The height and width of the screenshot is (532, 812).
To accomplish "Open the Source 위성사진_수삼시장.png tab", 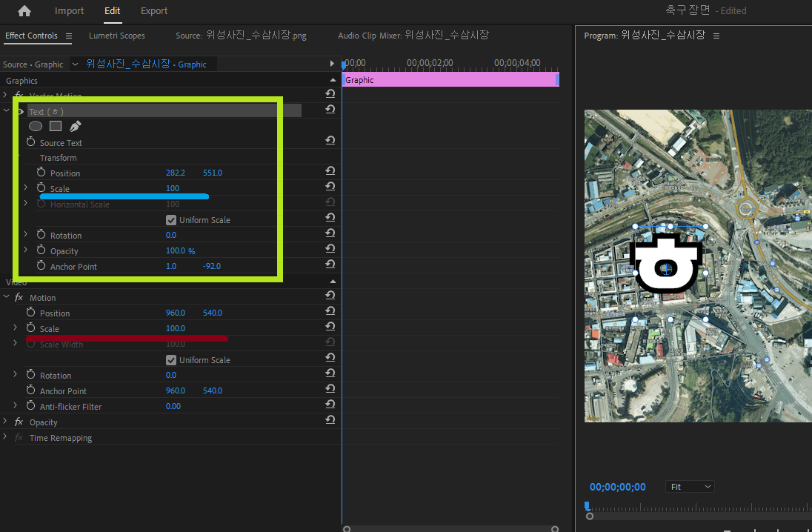I will [x=241, y=36].
